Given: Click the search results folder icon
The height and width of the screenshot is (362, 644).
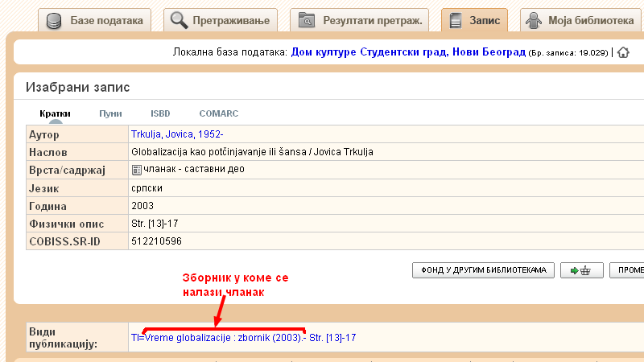Looking at the screenshot, I should coord(307,20).
